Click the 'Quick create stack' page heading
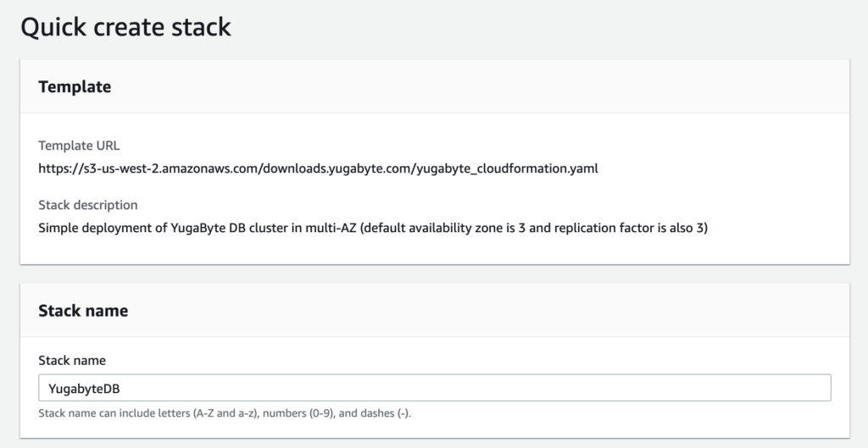 tap(125, 27)
